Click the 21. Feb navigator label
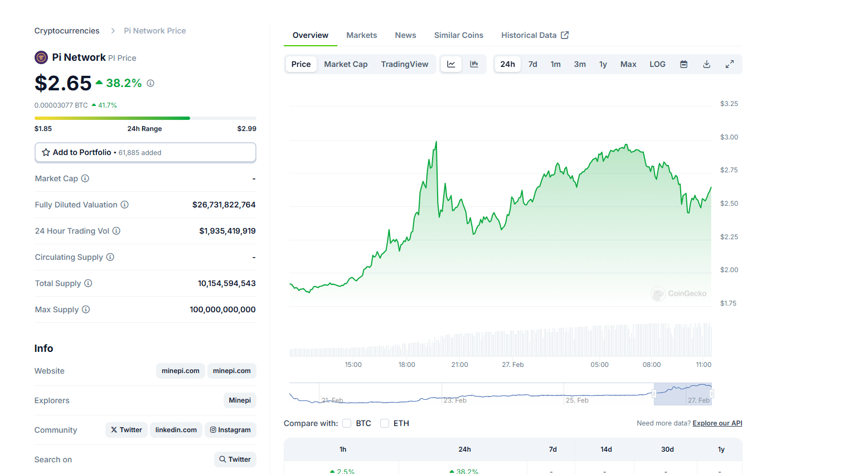 [x=332, y=400]
